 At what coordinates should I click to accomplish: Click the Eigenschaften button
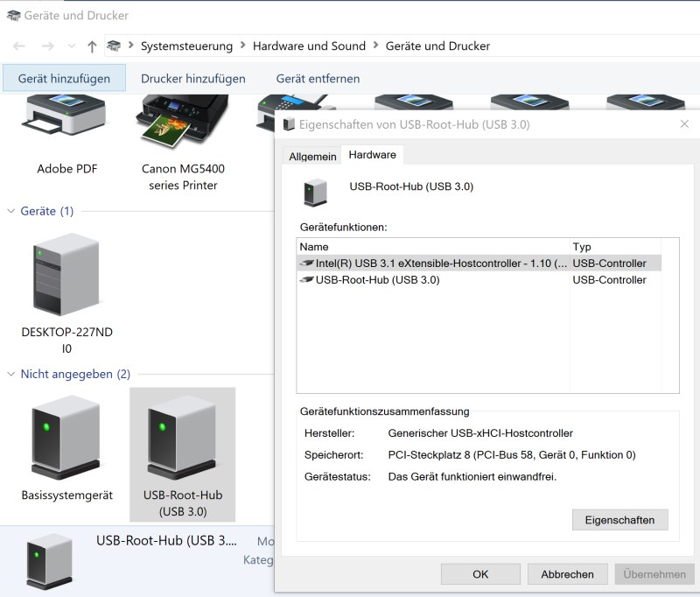[x=619, y=519]
